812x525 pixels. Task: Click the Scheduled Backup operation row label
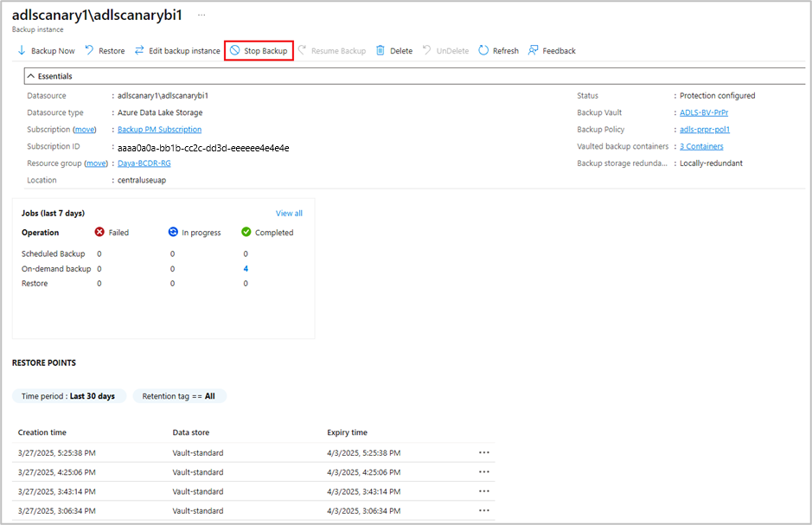click(54, 253)
